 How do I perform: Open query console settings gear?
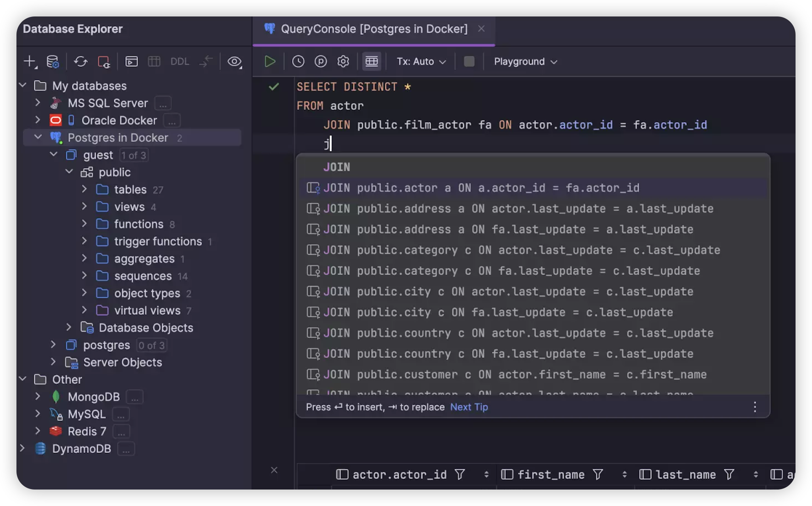coord(343,61)
